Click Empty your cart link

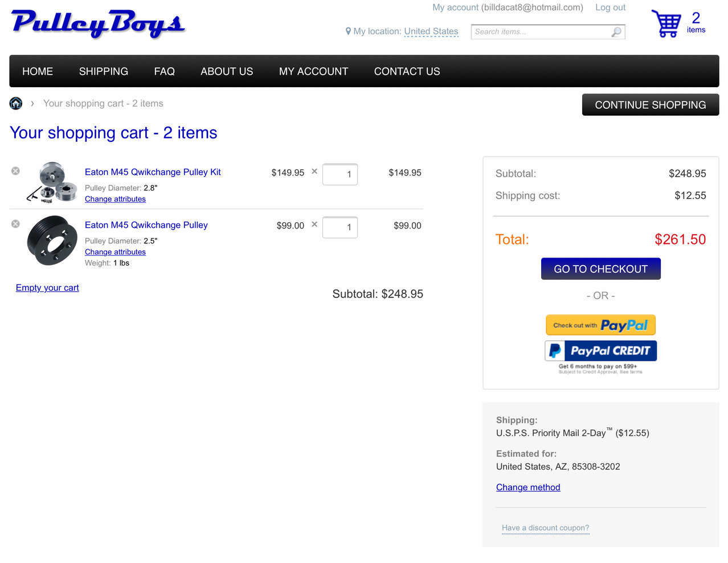(47, 288)
